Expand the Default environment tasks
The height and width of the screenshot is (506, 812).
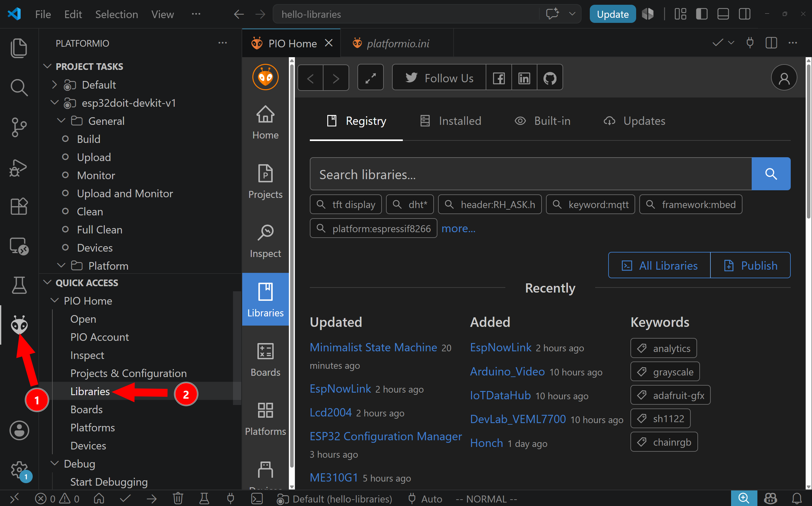[x=54, y=85]
